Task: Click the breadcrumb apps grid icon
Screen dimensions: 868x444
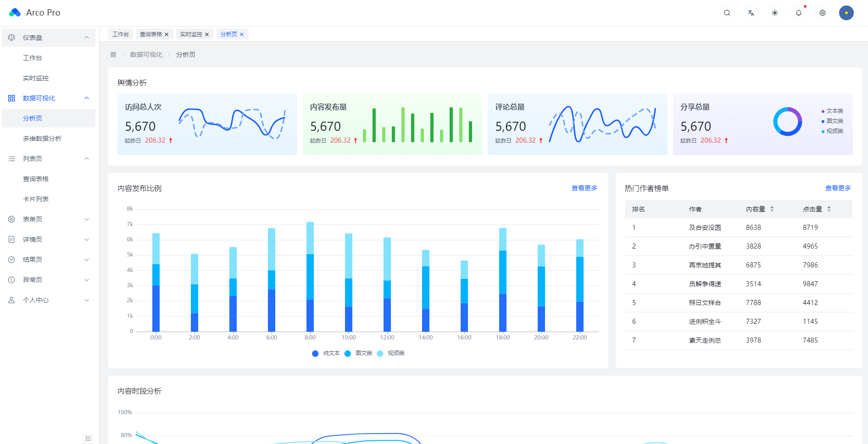Action: click(x=113, y=55)
